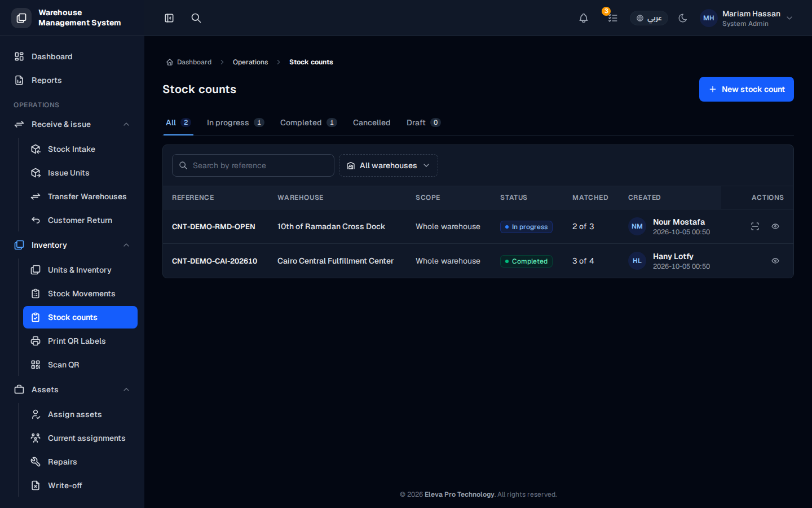Switch to Cancelled tab
This screenshot has height=508, width=812.
tap(372, 122)
